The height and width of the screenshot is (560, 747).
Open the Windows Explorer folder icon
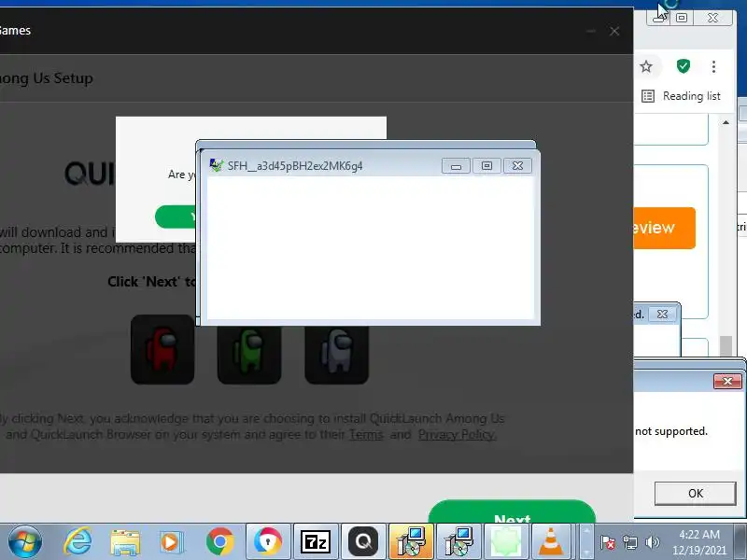tap(125, 542)
